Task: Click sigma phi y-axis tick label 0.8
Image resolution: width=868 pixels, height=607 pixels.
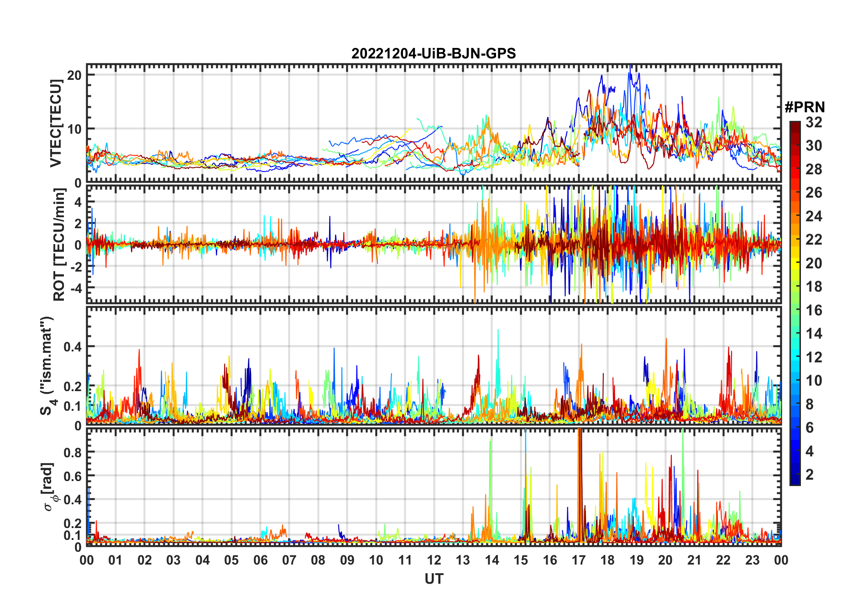Action: 73,452
